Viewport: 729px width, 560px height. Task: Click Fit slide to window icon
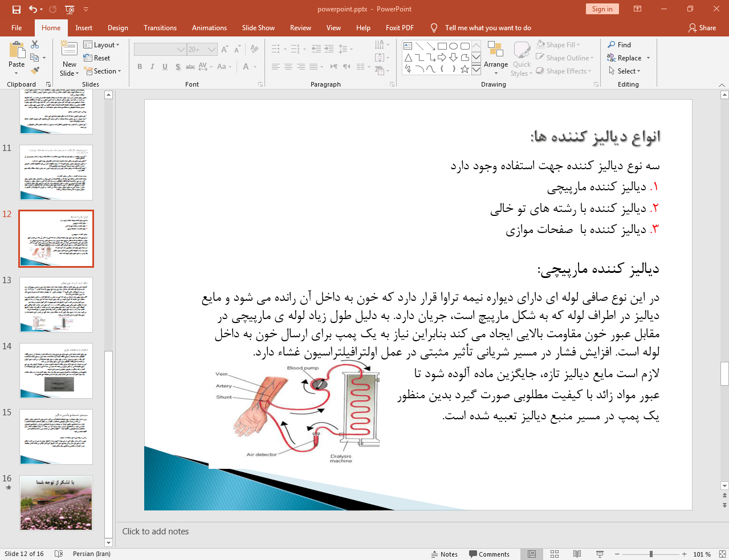[x=722, y=554]
